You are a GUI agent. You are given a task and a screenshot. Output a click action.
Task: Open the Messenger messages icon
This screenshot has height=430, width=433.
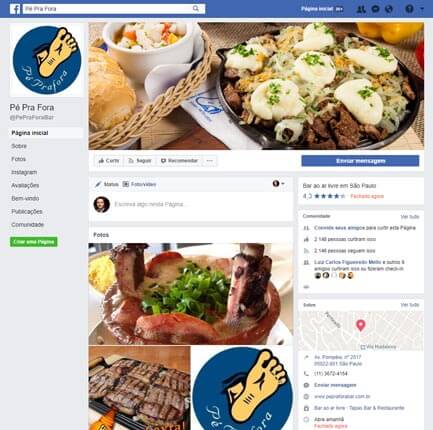(375, 9)
